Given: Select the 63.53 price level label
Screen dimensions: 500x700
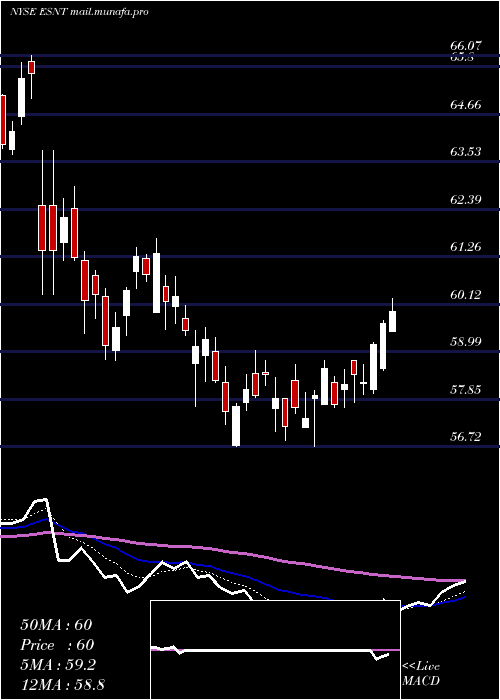Looking at the screenshot, I should click(466, 152).
